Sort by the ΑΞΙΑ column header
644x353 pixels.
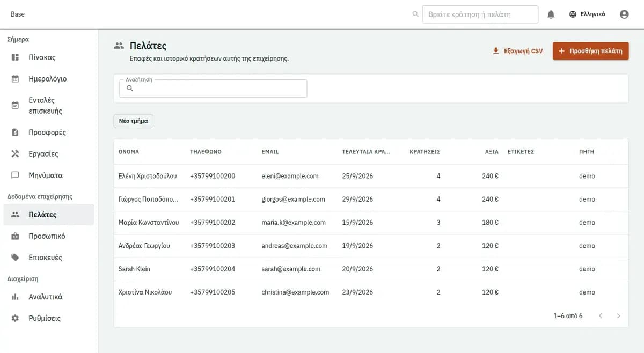(492, 152)
